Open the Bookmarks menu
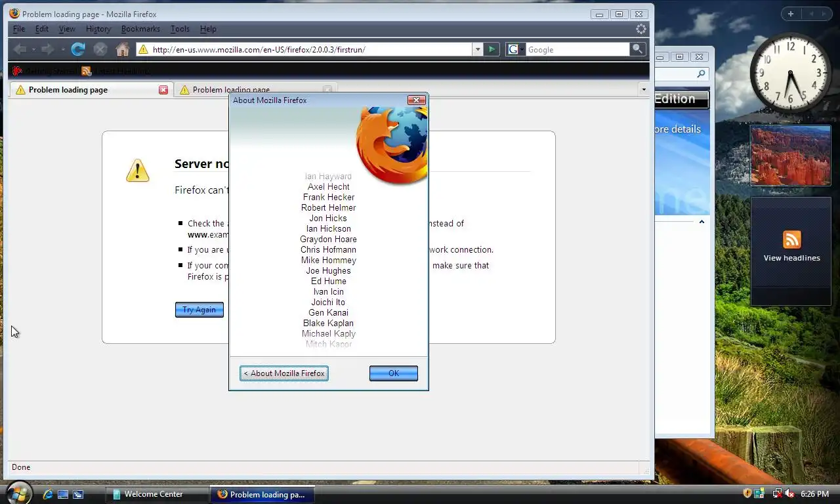This screenshot has width=840, height=504. coord(140,29)
